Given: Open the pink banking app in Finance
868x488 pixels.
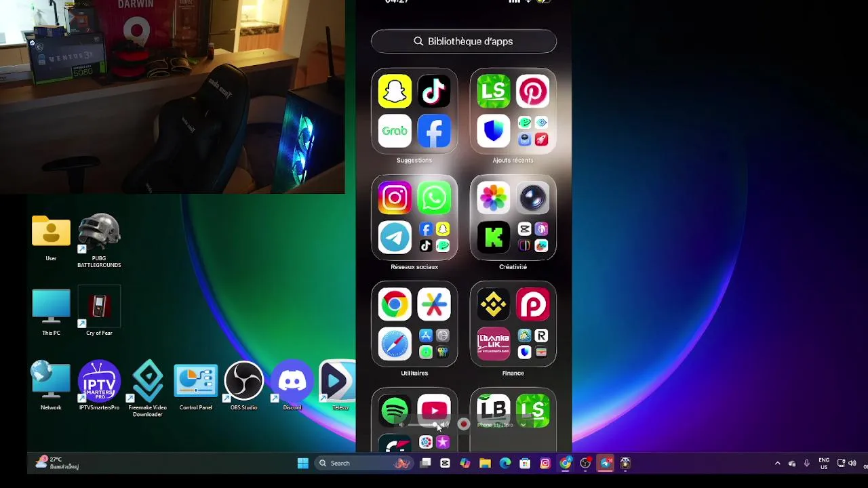Looking at the screenshot, I should (x=494, y=344).
